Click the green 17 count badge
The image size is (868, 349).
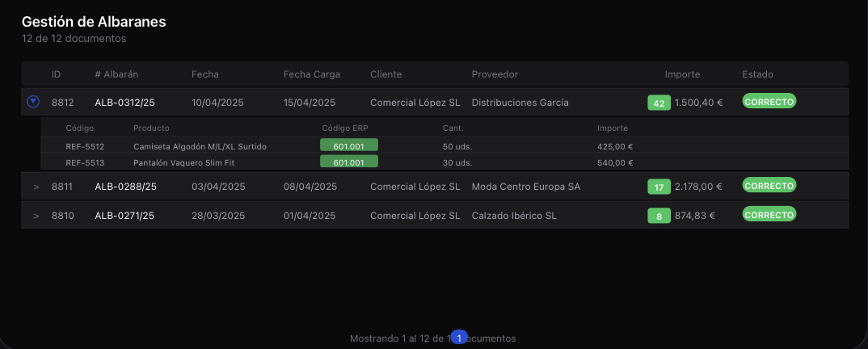[x=659, y=187]
